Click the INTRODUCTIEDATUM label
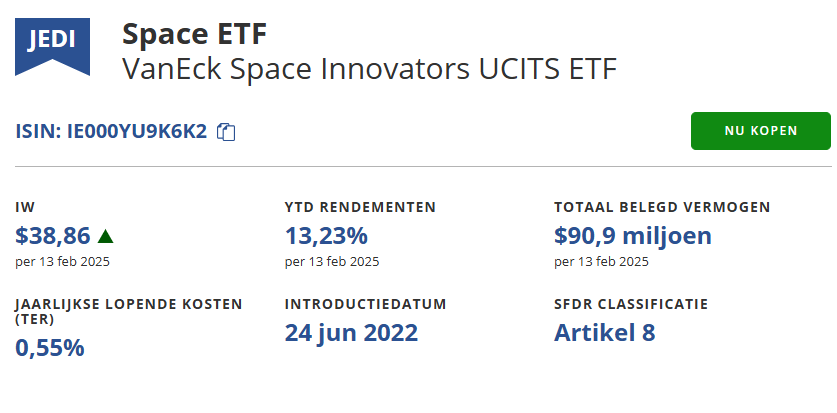The image size is (837, 413). click(365, 303)
